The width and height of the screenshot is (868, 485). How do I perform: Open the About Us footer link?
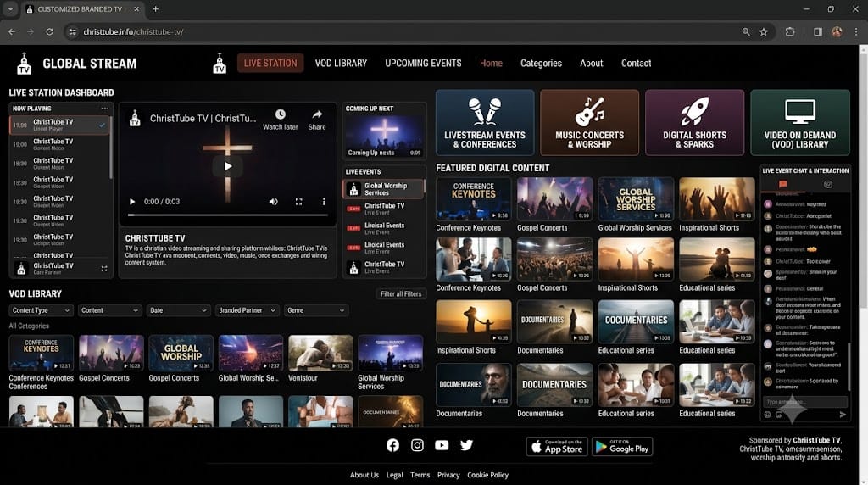[364, 475]
